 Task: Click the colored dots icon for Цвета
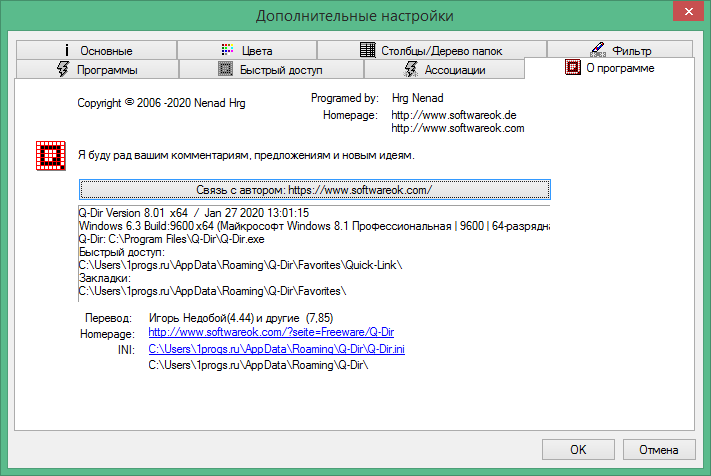click(x=227, y=50)
